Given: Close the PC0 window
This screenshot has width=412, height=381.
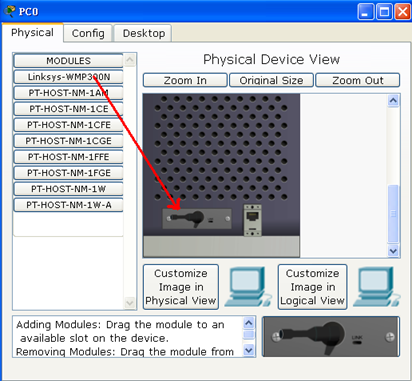Looking at the screenshot, I should 403,12.
